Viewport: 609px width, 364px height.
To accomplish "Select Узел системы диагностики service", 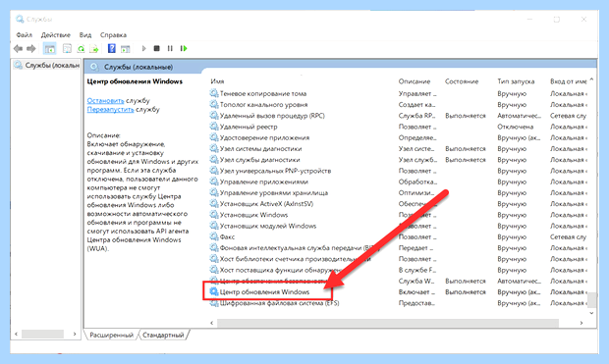I will pyautogui.click(x=260, y=148).
